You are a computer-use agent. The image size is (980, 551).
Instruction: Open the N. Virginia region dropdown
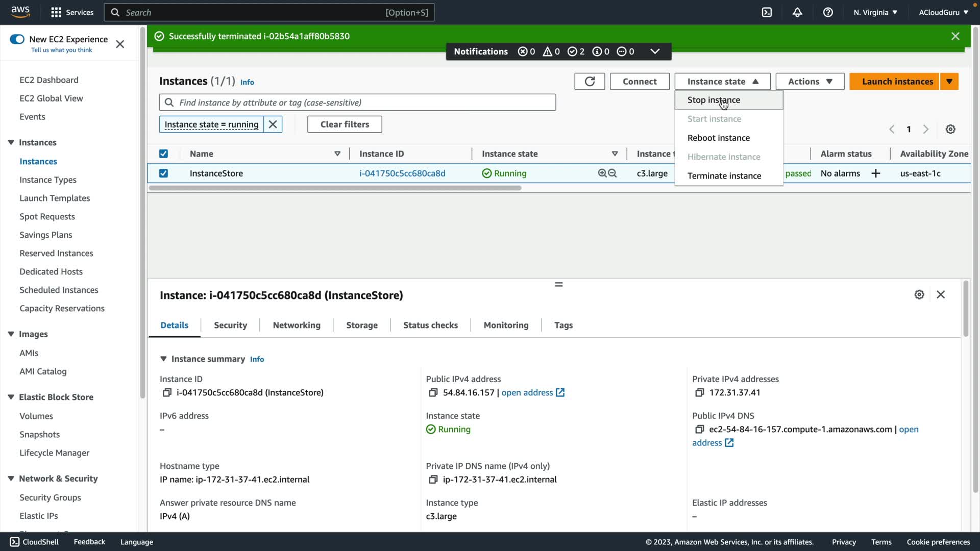(875, 12)
